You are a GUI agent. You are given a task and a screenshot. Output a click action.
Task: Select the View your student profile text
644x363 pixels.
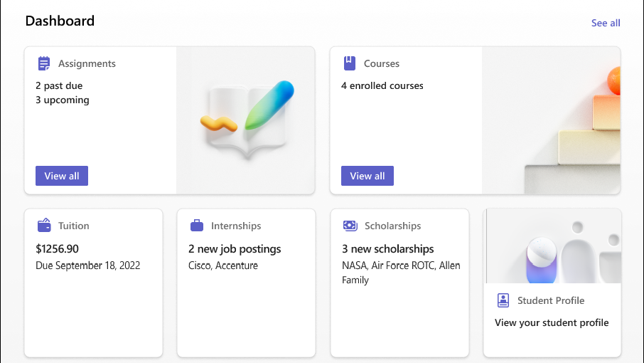point(552,322)
